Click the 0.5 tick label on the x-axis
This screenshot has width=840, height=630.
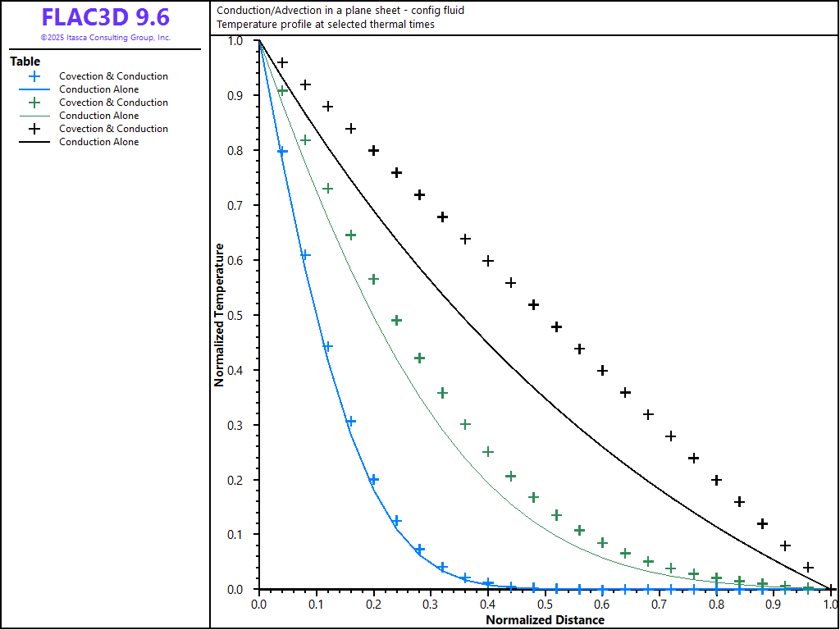click(545, 604)
